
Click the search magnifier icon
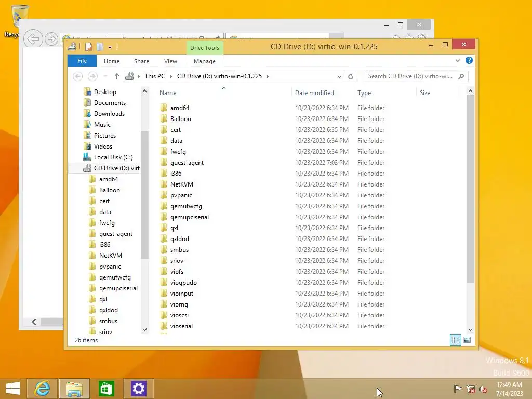[x=461, y=76]
